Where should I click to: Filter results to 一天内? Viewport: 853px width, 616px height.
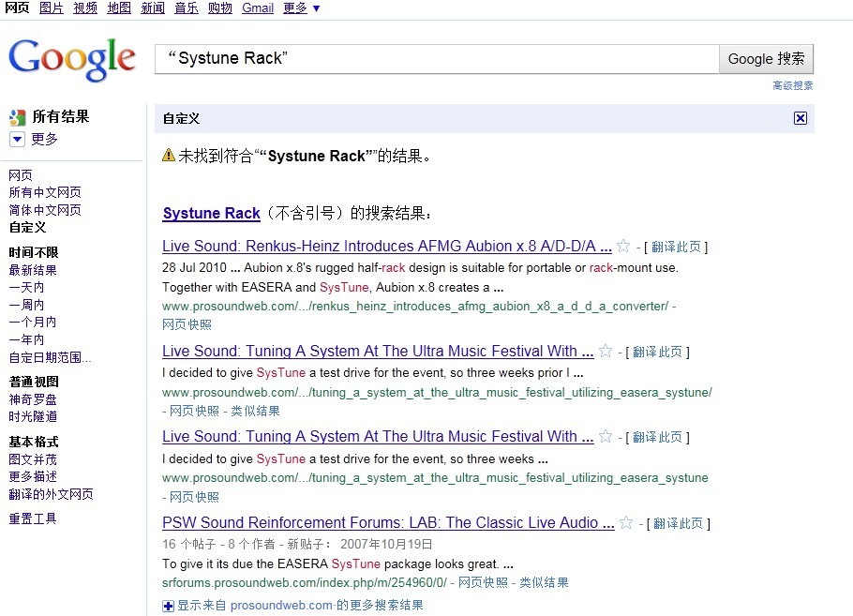pos(26,287)
